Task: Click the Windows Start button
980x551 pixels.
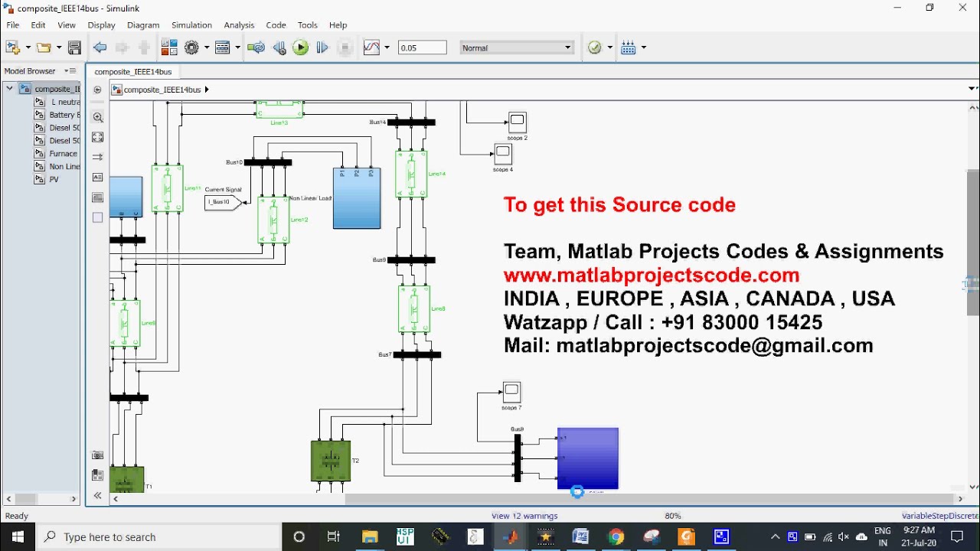Action: click(18, 536)
